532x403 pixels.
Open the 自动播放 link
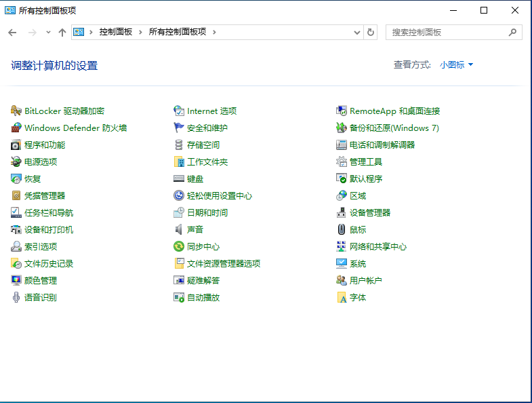203,298
